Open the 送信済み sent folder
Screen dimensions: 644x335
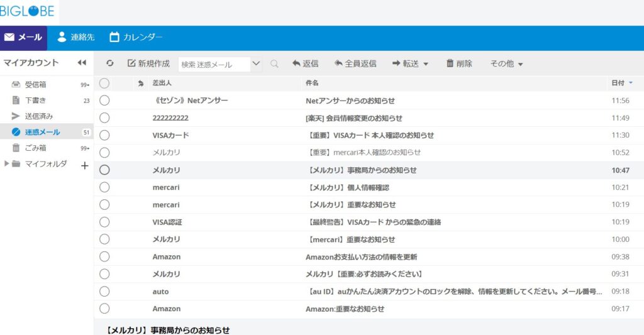(x=38, y=116)
